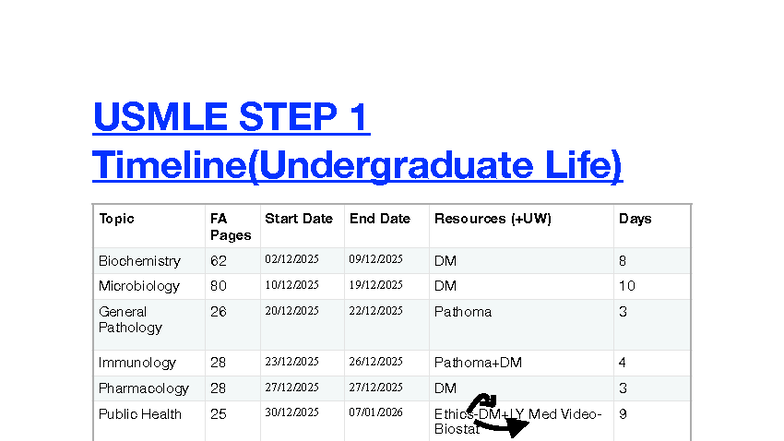
Task: Click the FA Pages column header
Action: 230,226
